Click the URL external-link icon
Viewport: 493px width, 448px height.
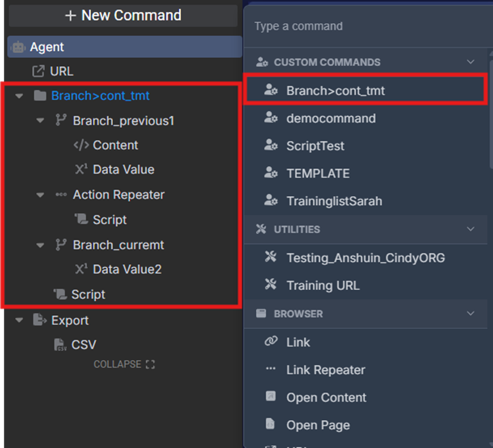coord(38,71)
